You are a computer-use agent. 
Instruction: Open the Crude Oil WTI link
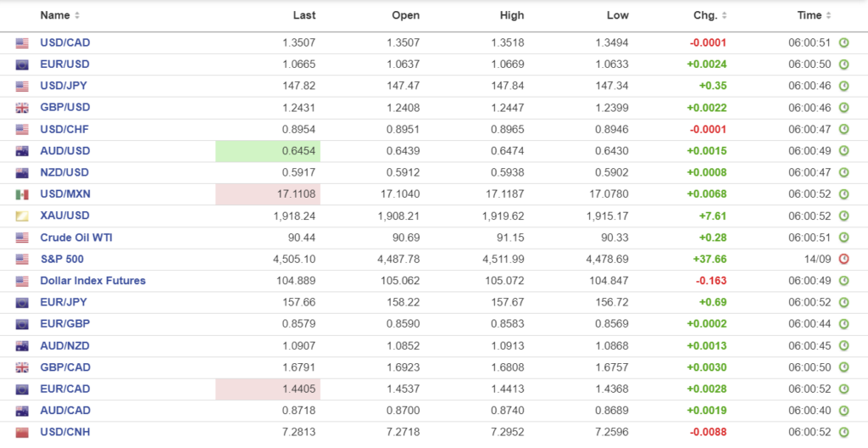click(x=75, y=238)
